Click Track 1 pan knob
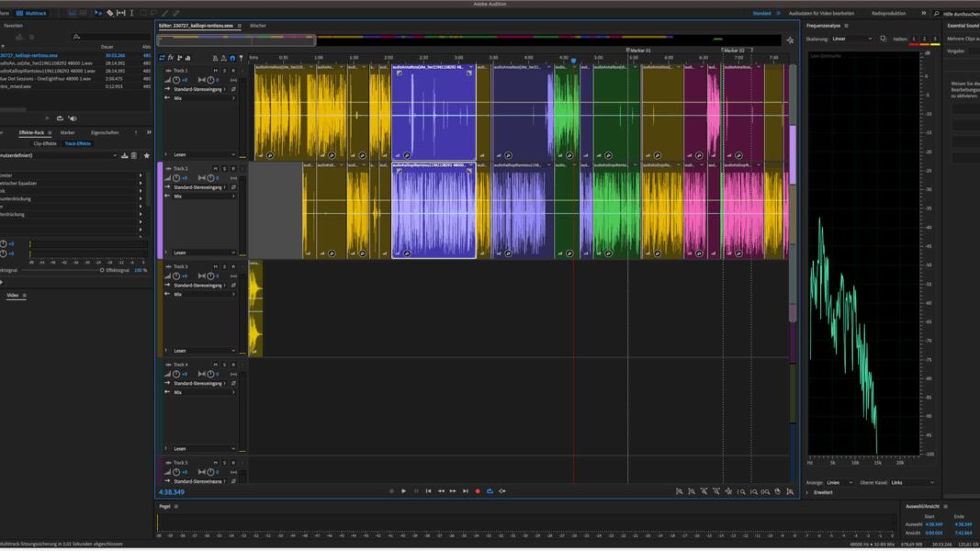Viewport: 980px width, 551px height. click(x=210, y=80)
